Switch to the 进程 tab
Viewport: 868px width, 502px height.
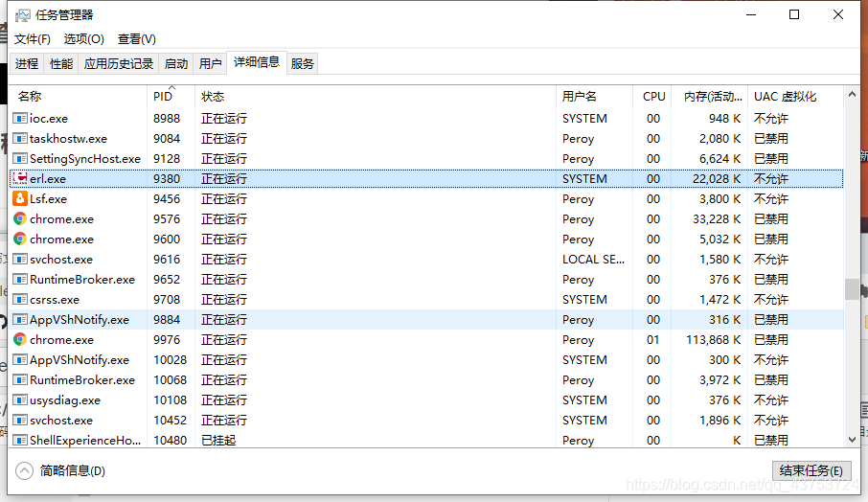click(x=27, y=63)
